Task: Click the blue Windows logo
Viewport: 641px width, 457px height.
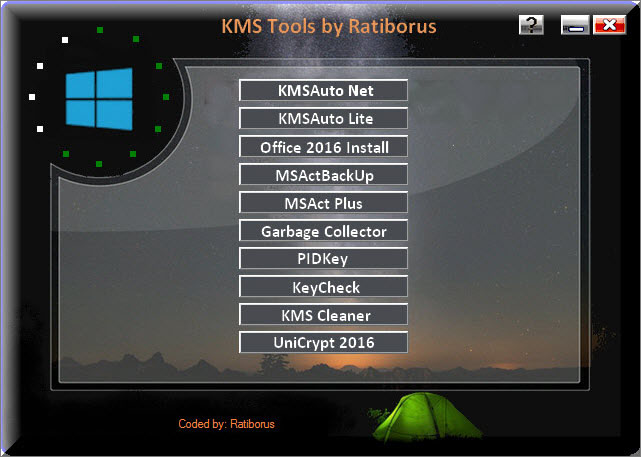Action: [x=99, y=99]
